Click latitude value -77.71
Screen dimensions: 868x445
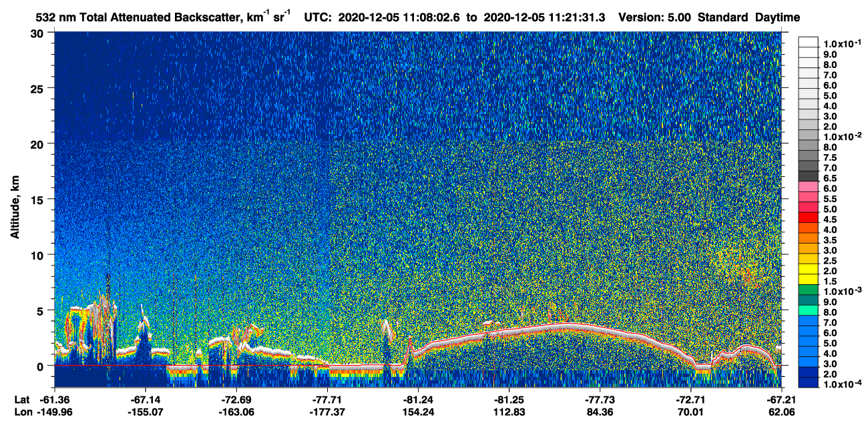pos(328,400)
